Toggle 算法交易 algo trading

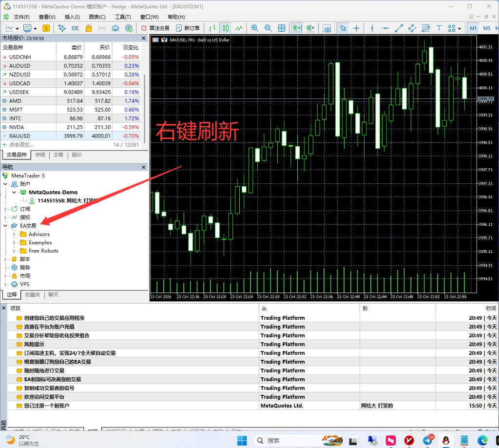(155, 28)
